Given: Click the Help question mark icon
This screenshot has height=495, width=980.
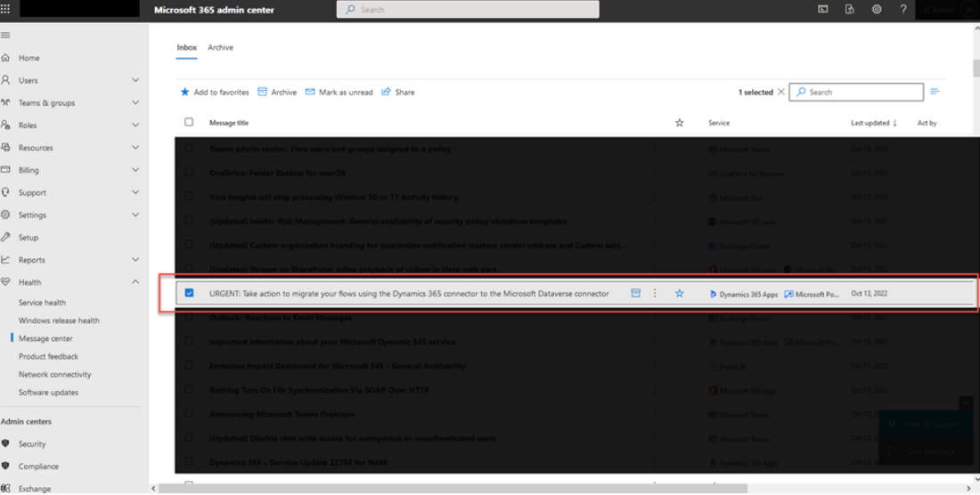Looking at the screenshot, I should (903, 10).
